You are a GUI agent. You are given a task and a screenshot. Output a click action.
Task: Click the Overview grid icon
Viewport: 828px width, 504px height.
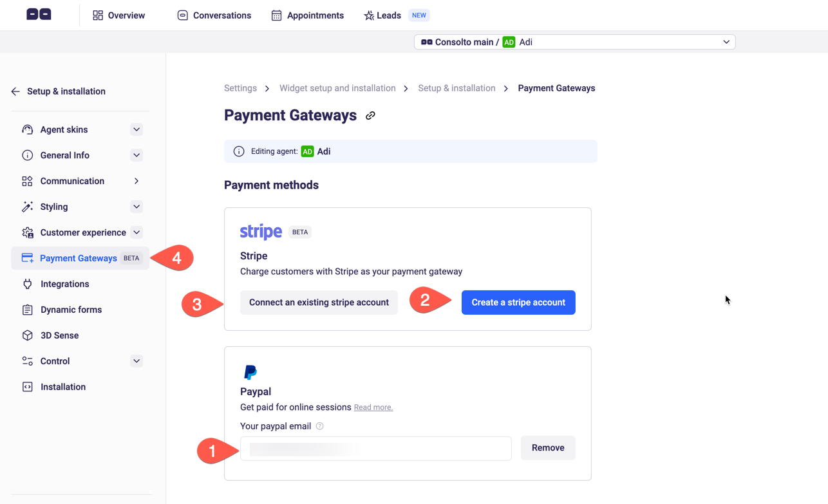(x=98, y=15)
